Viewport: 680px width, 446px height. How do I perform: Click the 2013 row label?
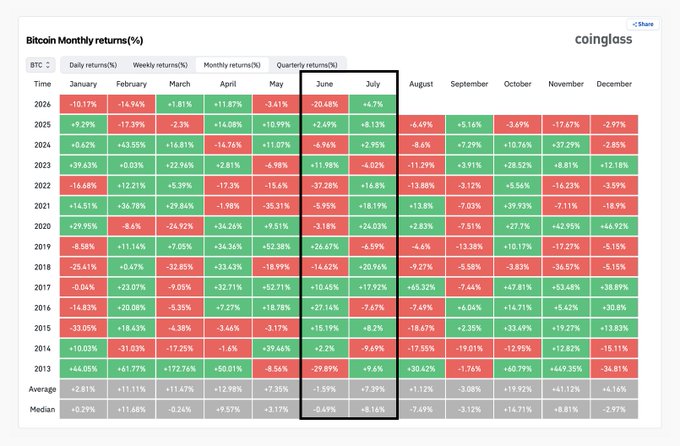click(42, 369)
